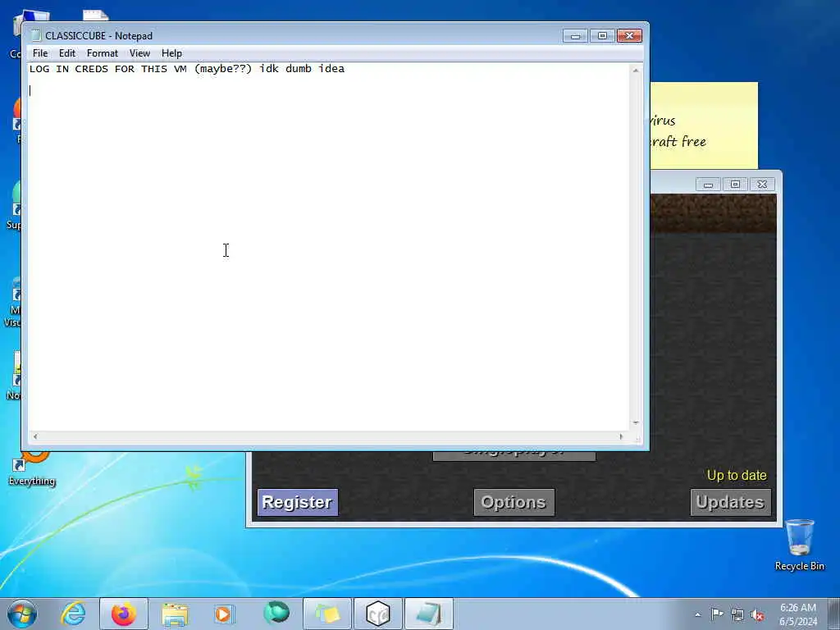Click the "Up to date" status text

click(x=737, y=475)
